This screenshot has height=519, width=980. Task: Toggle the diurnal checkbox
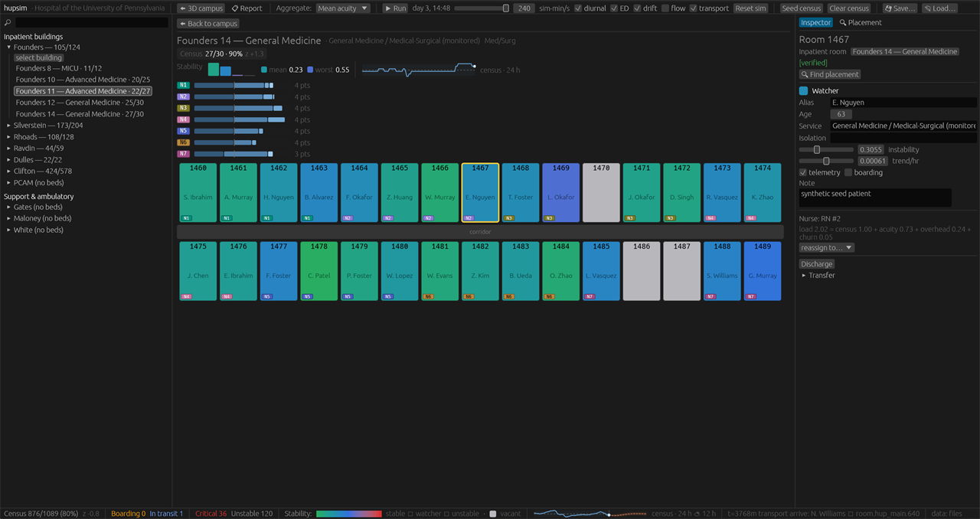pyautogui.click(x=578, y=8)
